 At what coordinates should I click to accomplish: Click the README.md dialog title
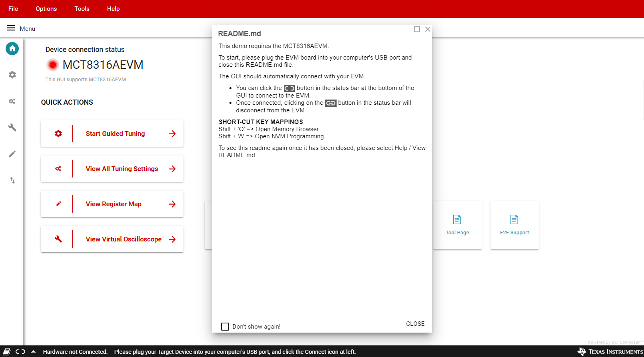(x=239, y=34)
